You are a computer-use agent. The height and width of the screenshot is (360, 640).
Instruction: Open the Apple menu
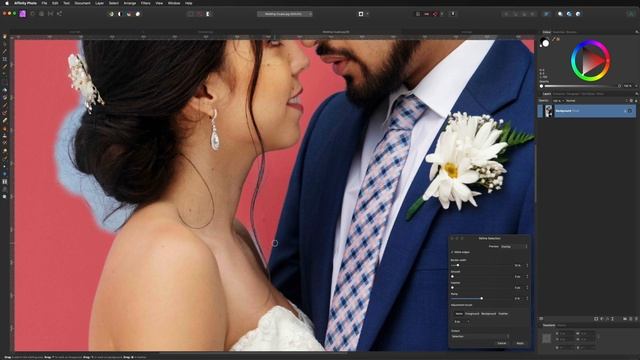tap(7, 3)
